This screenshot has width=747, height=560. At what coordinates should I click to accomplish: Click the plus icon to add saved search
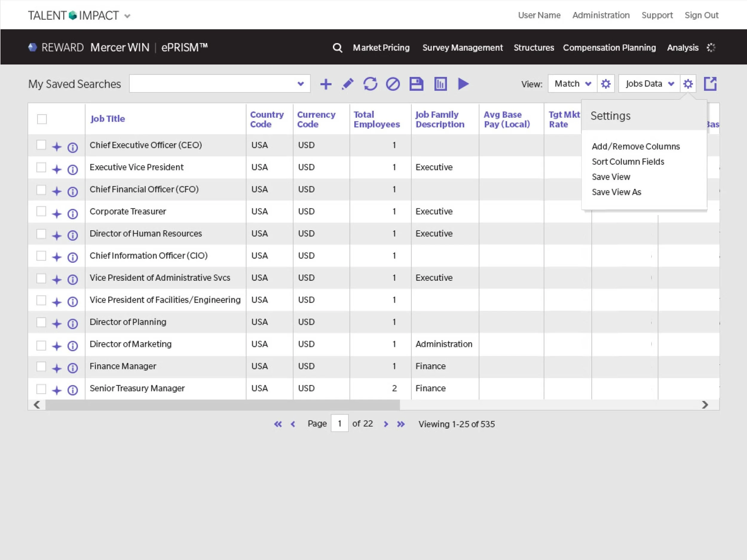pos(326,84)
